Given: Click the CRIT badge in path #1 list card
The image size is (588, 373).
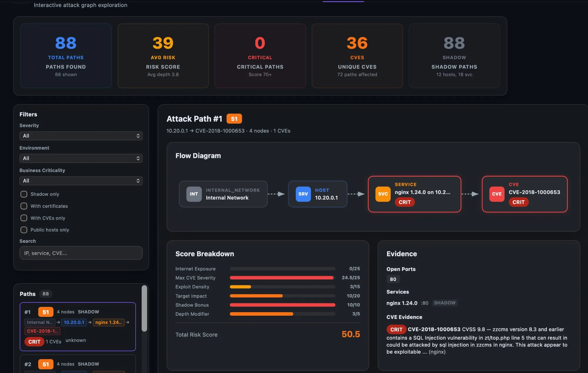Looking at the screenshot, I should pos(34,342).
